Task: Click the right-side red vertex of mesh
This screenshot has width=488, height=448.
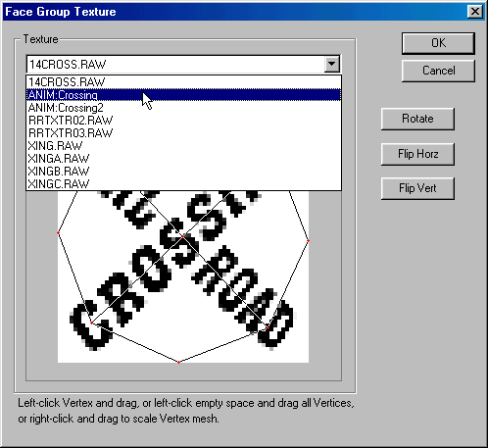Action: point(308,241)
